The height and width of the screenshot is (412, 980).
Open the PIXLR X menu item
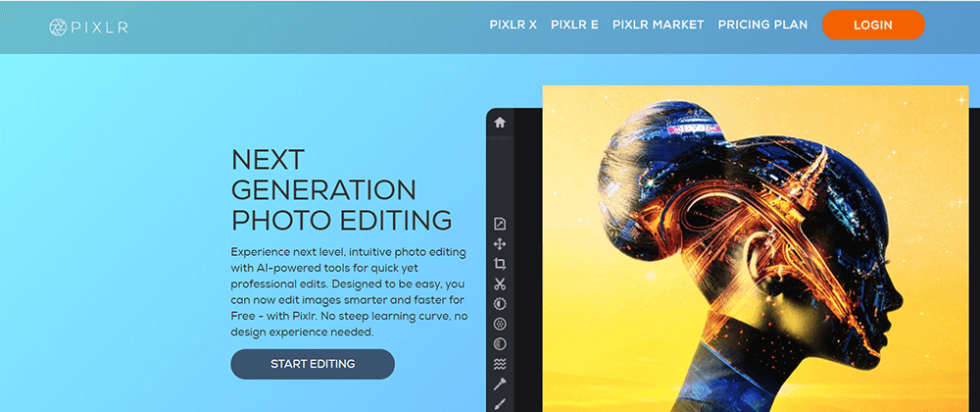(x=514, y=26)
